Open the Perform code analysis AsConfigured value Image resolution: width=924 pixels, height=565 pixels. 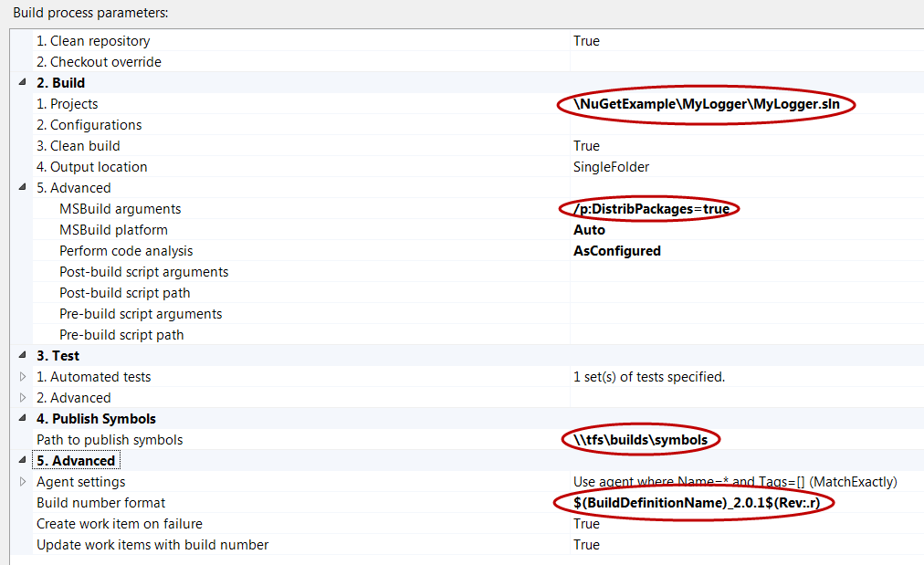pyautogui.click(x=616, y=251)
